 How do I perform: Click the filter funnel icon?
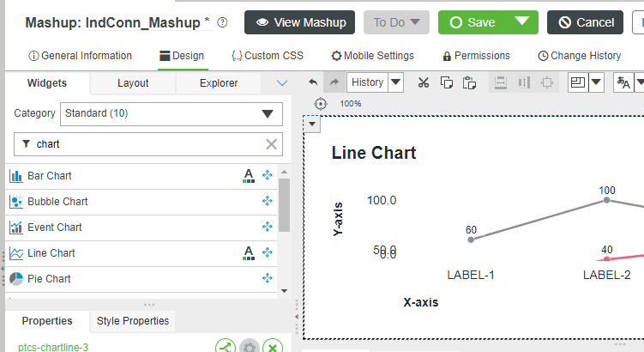pos(27,144)
